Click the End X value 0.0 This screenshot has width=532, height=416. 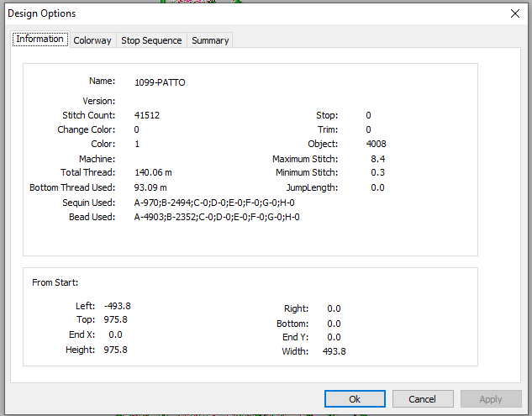tap(115, 334)
